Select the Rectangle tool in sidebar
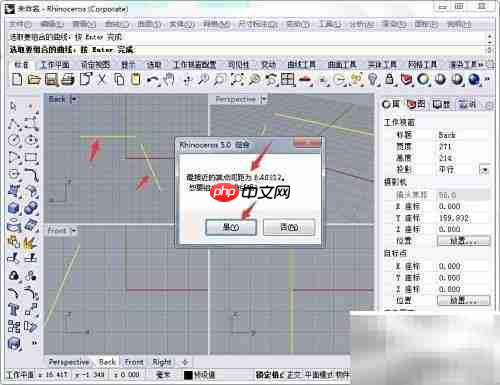Image resolution: width=500 pixels, height=385 pixels. click(31, 157)
